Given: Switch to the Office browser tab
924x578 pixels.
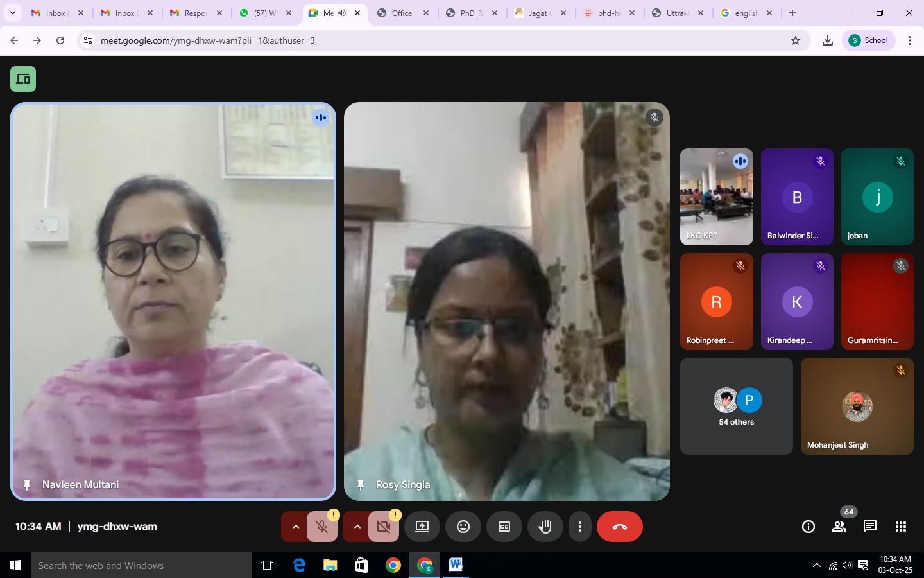Looking at the screenshot, I should click(401, 13).
